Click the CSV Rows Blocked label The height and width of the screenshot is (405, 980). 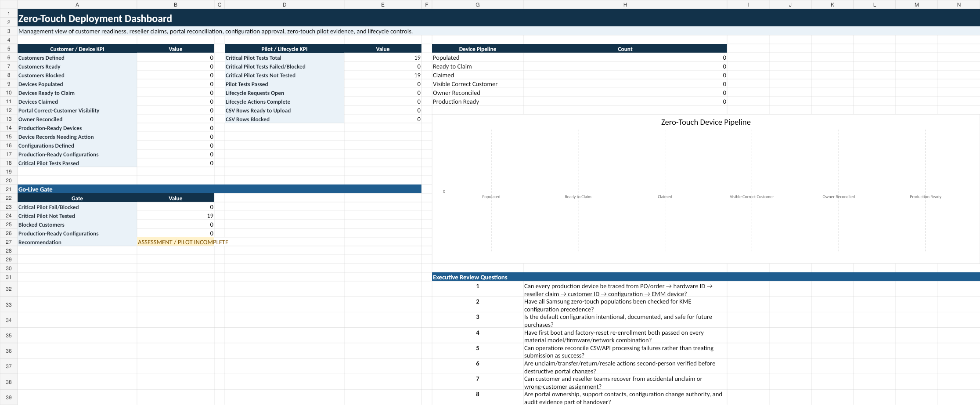pos(247,119)
